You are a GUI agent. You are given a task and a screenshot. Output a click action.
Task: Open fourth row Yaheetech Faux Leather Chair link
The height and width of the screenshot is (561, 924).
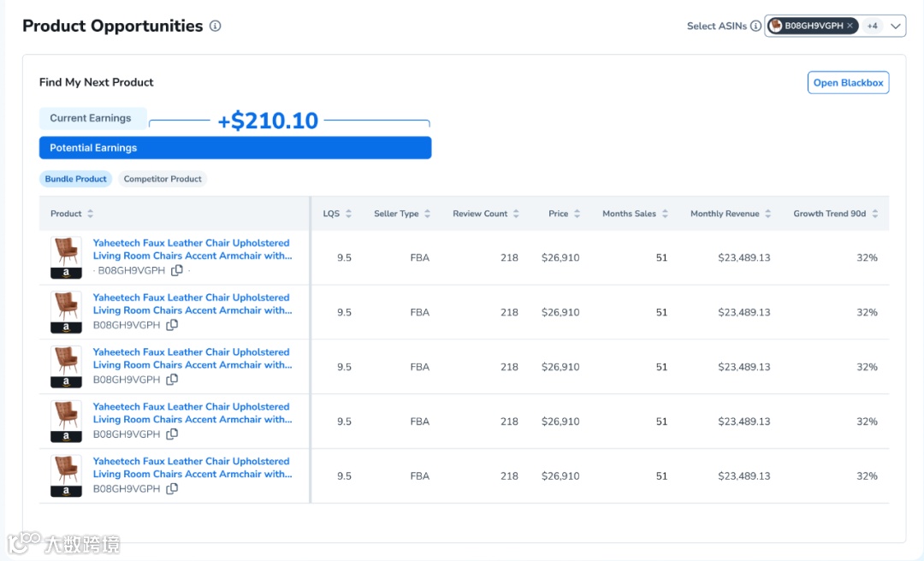pyautogui.click(x=192, y=413)
